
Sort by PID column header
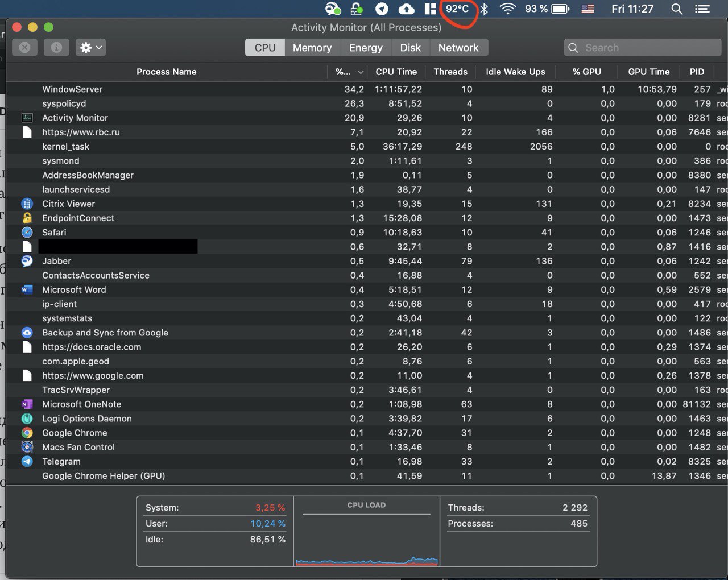(x=697, y=72)
